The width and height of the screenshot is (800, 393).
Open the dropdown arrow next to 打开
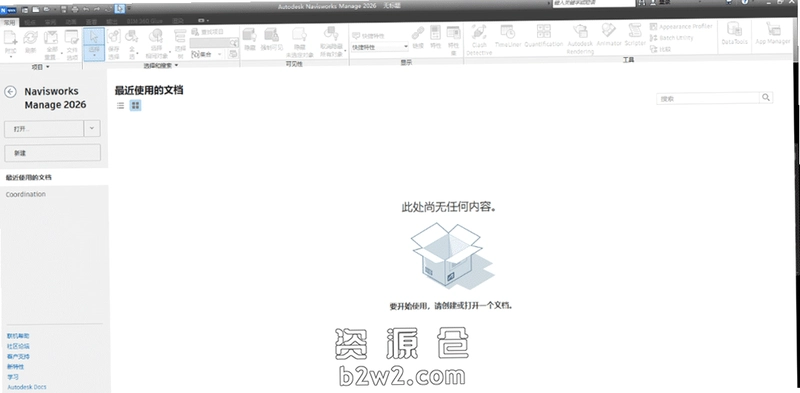coord(92,129)
